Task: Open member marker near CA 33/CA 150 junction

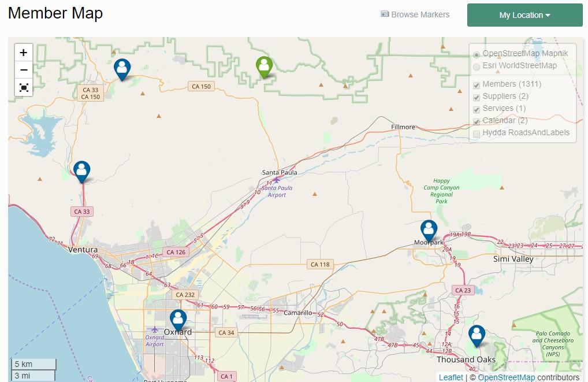Action: click(x=122, y=69)
